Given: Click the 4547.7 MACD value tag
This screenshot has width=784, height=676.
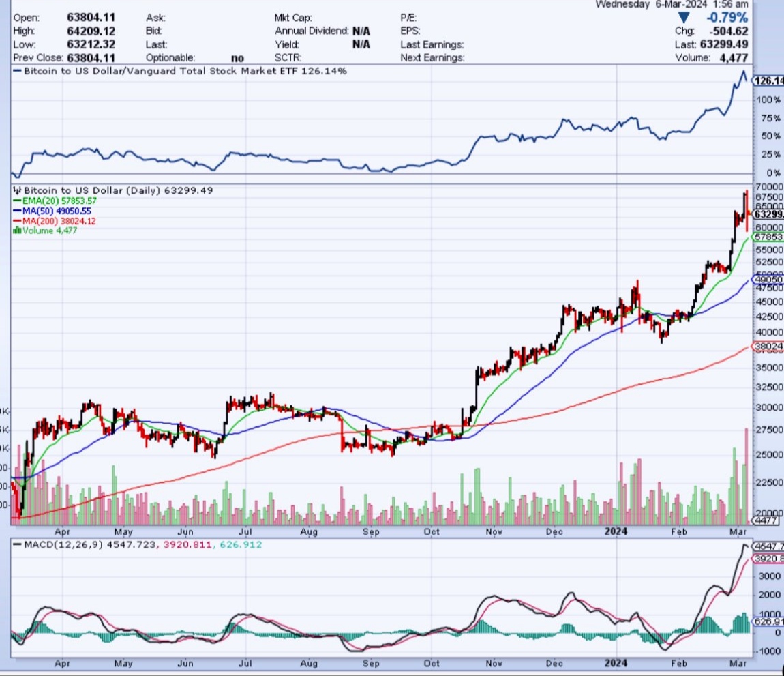Looking at the screenshot, I should click(768, 546).
